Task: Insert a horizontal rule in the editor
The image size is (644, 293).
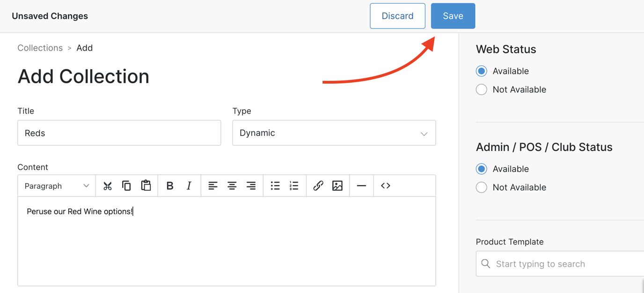Action: coord(361,186)
